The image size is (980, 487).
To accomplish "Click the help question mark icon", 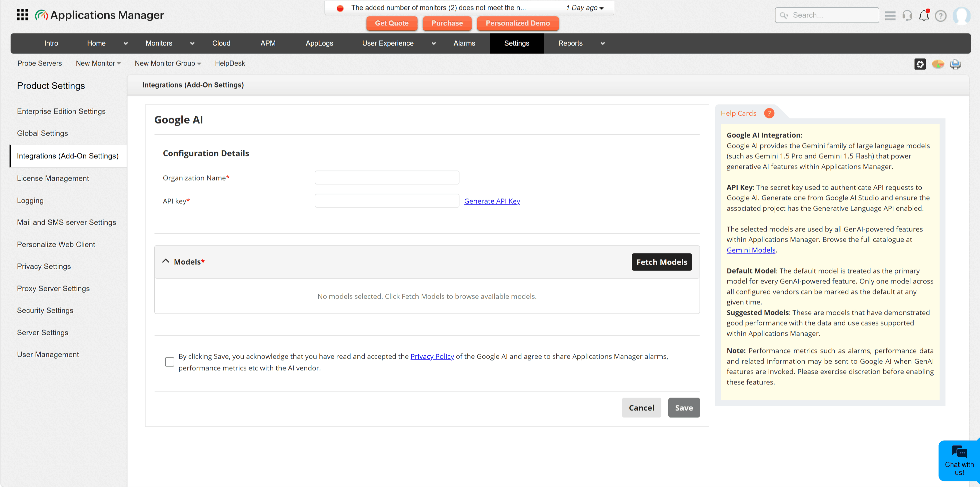I will pos(941,16).
